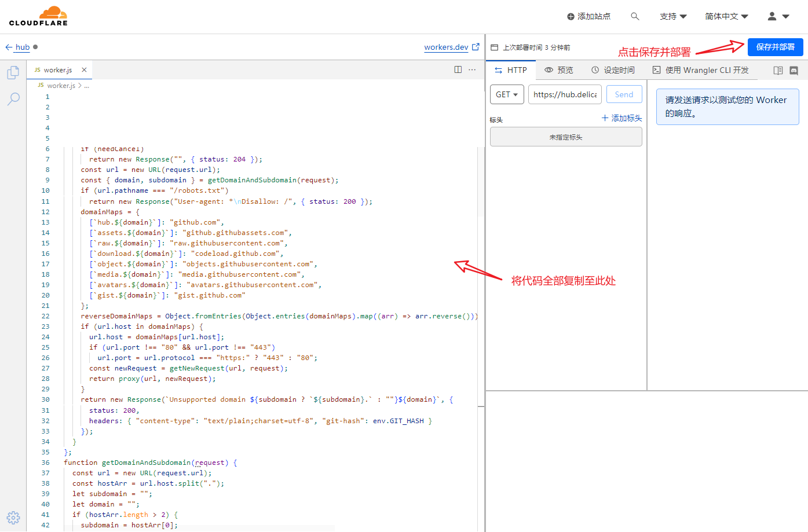Image resolution: width=808 pixels, height=532 pixels.
Task: Click the search magnifier in top navigation
Action: pyautogui.click(x=635, y=16)
